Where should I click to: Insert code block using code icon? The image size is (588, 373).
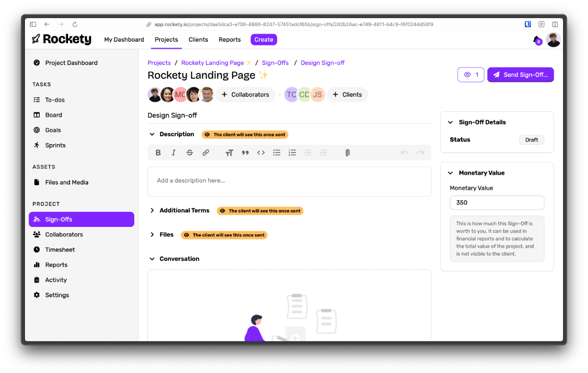pyautogui.click(x=261, y=153)
